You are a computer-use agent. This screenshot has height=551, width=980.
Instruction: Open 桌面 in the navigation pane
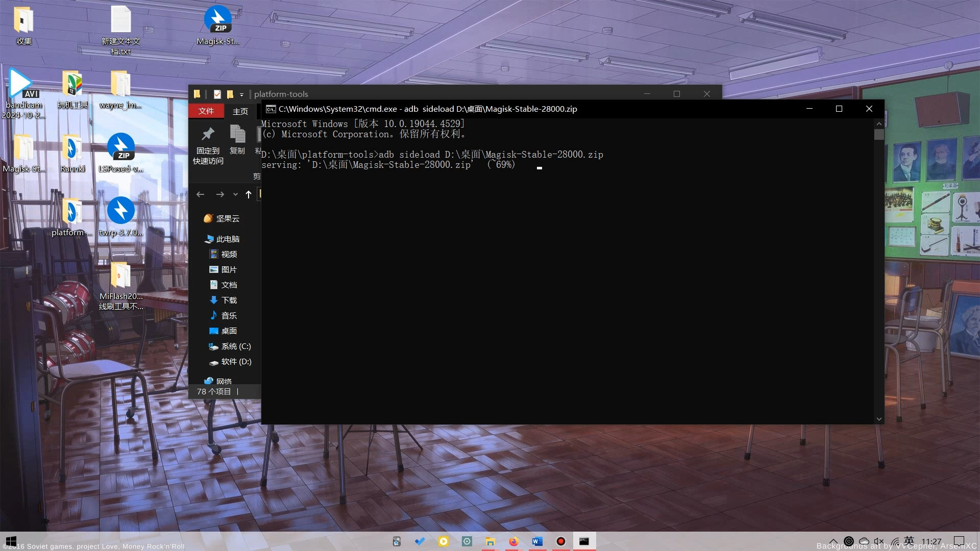224,331
